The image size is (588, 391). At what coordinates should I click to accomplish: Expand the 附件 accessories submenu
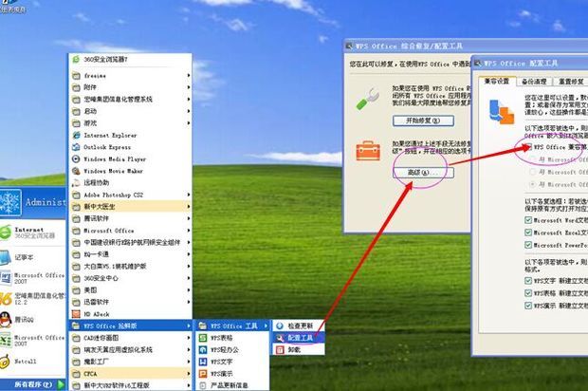pyautogui.click(x=130, y=87)
